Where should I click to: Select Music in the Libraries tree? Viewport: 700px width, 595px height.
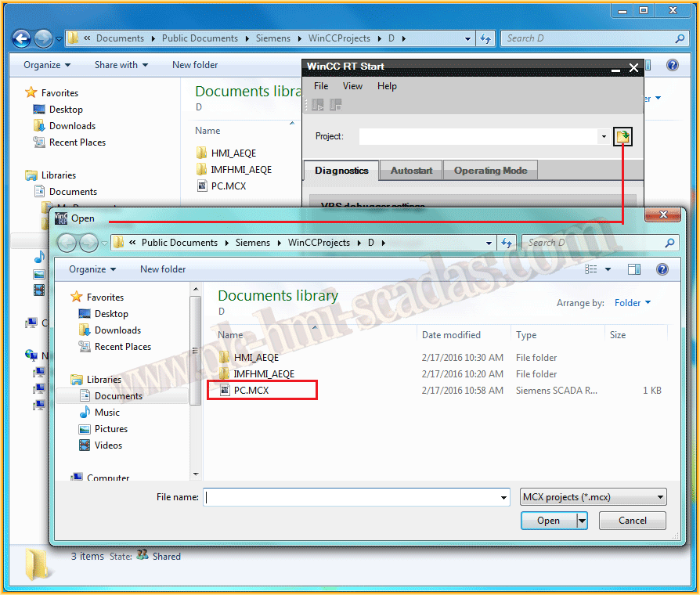106,413
